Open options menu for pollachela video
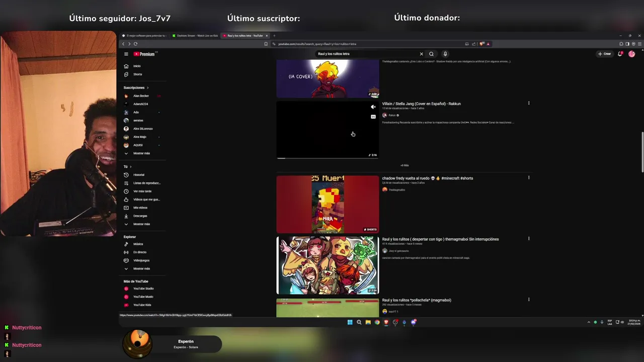This screenshot has width=644, height=362. (529, 300)
